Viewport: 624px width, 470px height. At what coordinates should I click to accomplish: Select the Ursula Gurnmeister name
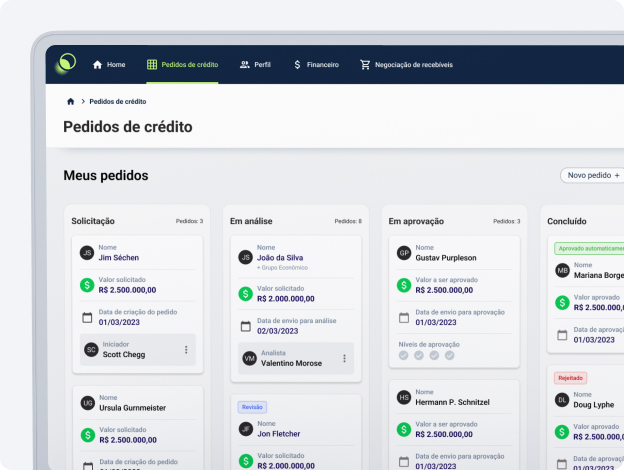point(133,408)
